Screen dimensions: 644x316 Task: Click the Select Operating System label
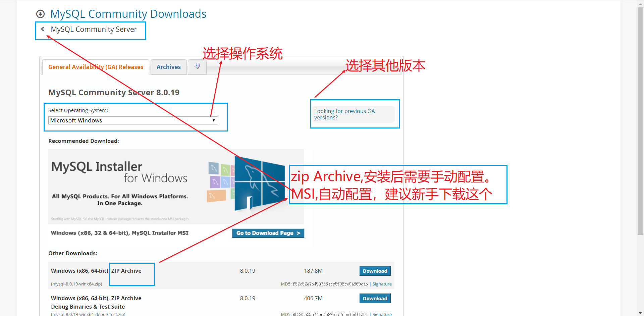[78, 110]
